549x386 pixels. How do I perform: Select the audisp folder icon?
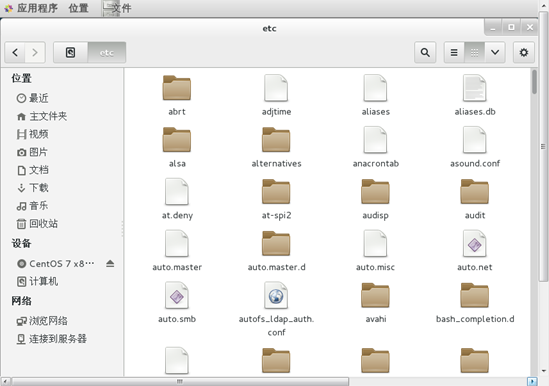tap(375, 192)
